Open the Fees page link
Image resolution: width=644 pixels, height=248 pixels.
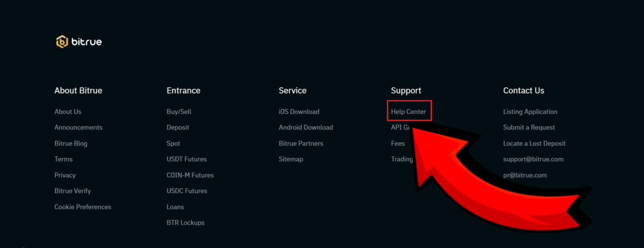click(398, 143)
